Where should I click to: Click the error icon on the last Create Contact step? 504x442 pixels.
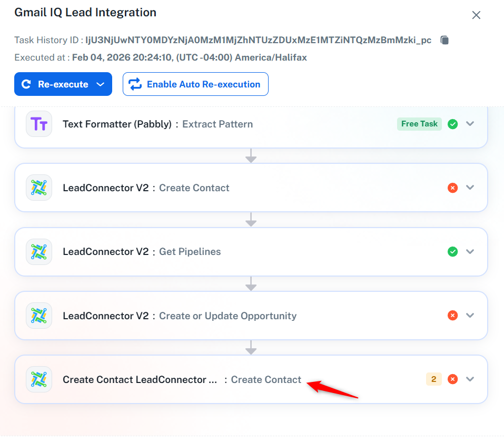[452, 379]
